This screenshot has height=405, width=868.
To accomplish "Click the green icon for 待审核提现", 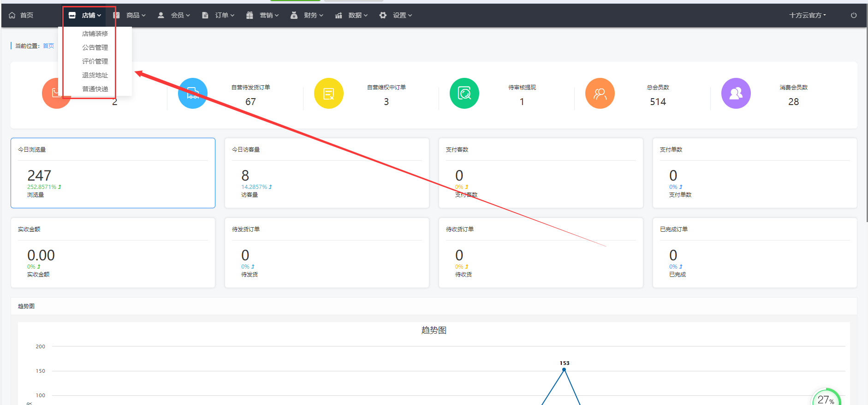I will click(464, 94).
